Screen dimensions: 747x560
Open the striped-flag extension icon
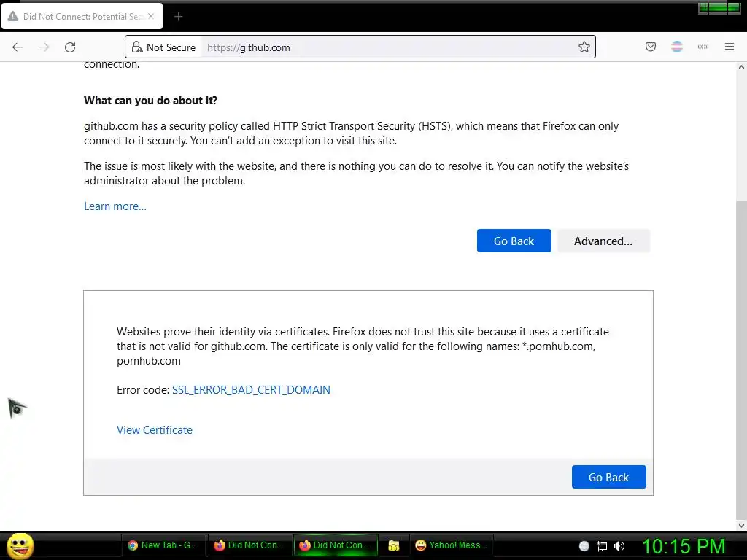click(x=677, y=47)
